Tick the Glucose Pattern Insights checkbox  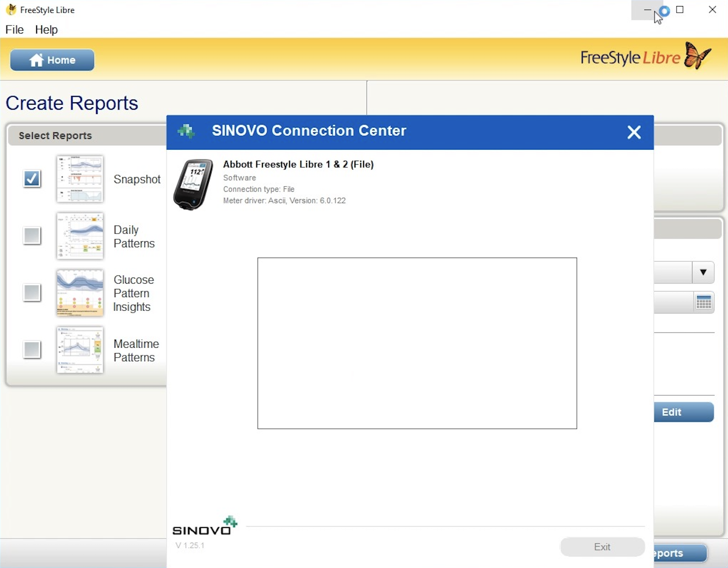point(32,293)
